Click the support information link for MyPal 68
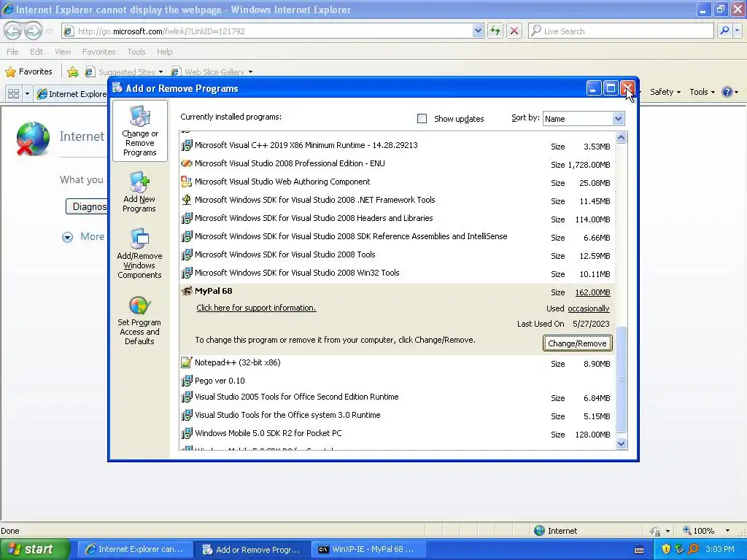Image resolution: width=747 pixels, height=560 pixels. click(x=256, y=308)
